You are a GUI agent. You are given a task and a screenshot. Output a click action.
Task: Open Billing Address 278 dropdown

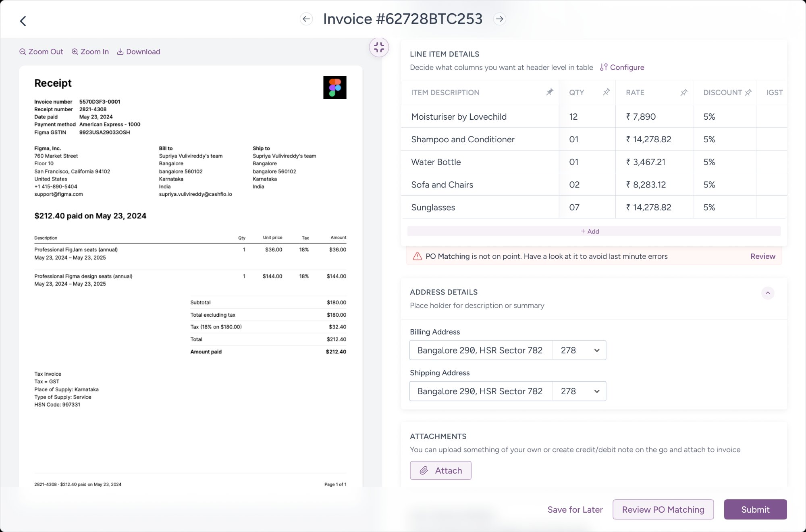click(x=579, y=350)
